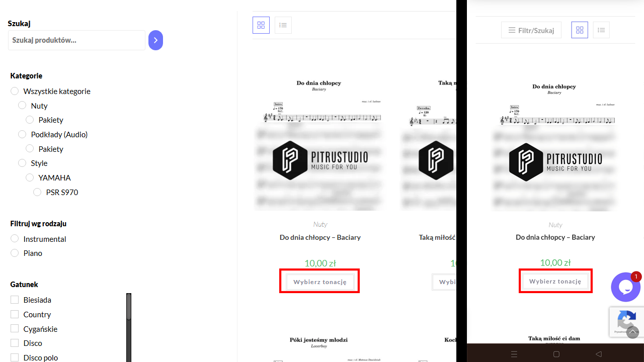
Task: Select grid view icon in mobile preview
Action: click(x=580, y=30)
